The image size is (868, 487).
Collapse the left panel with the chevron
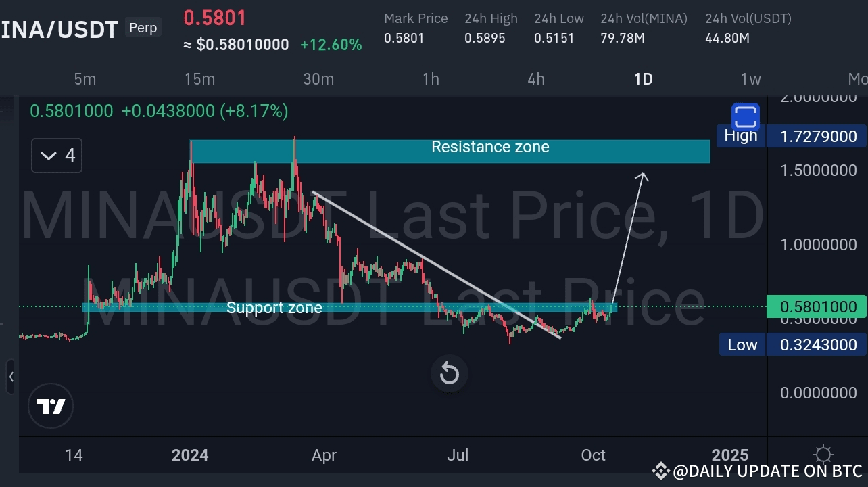click(11, 377)
